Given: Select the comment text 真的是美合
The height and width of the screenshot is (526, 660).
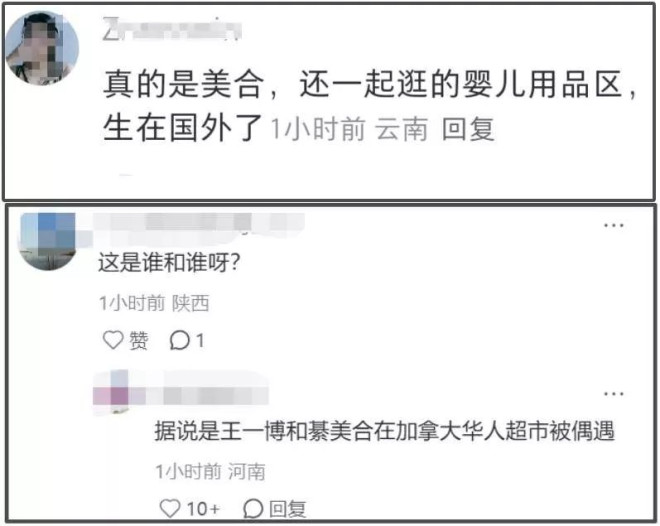Looking at the screenshot, I should (x=184, y=85).
